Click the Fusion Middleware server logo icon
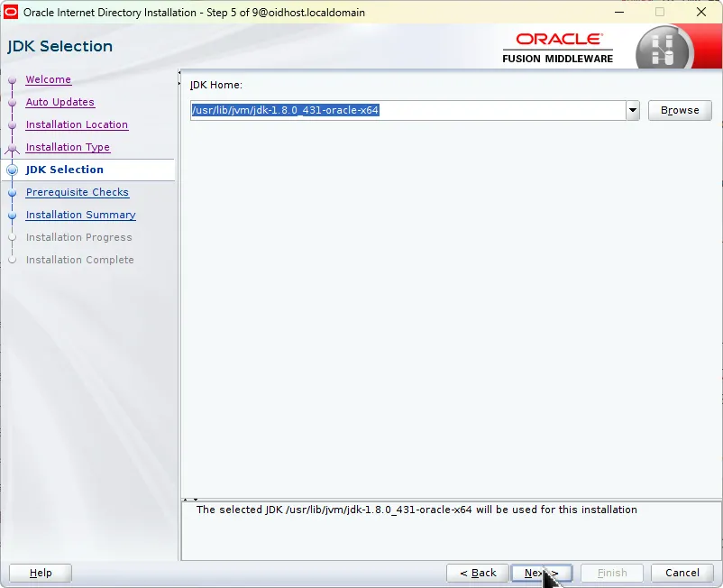 664,50
